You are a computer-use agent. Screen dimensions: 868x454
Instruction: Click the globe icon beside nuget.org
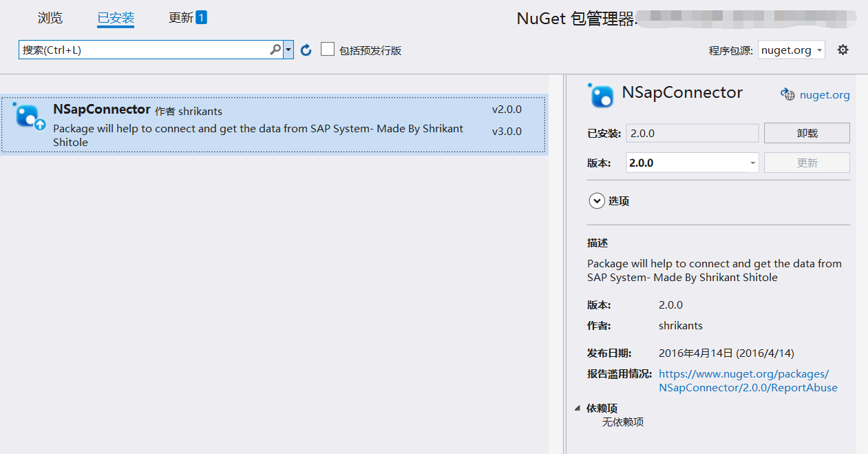tap(787, 94)
